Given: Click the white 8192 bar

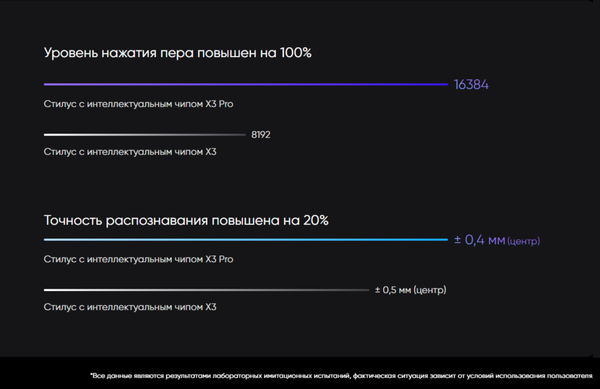Looking at the screenshot, I should click(x=145, y=135).
